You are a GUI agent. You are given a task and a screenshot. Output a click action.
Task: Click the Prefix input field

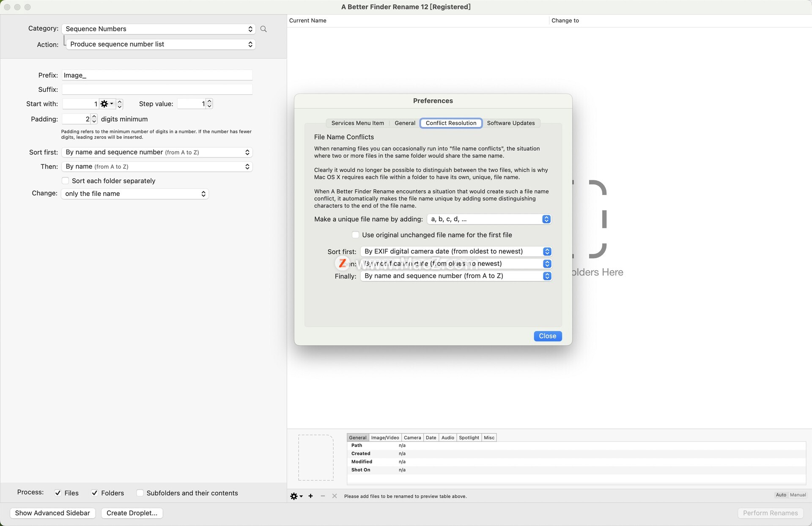157,75
